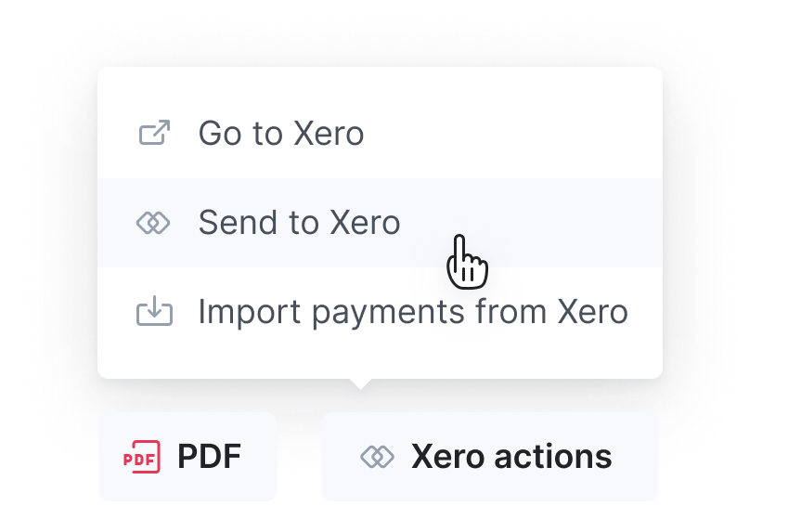
Task: Click the word Xero in Go to Xero
Action: pyautogui.click(x=329, y=134)
